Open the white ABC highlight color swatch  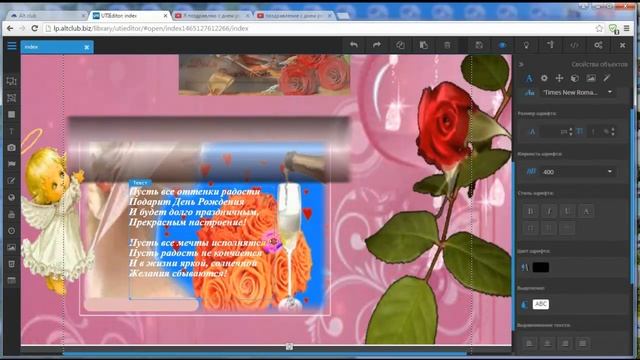(540, 304)
